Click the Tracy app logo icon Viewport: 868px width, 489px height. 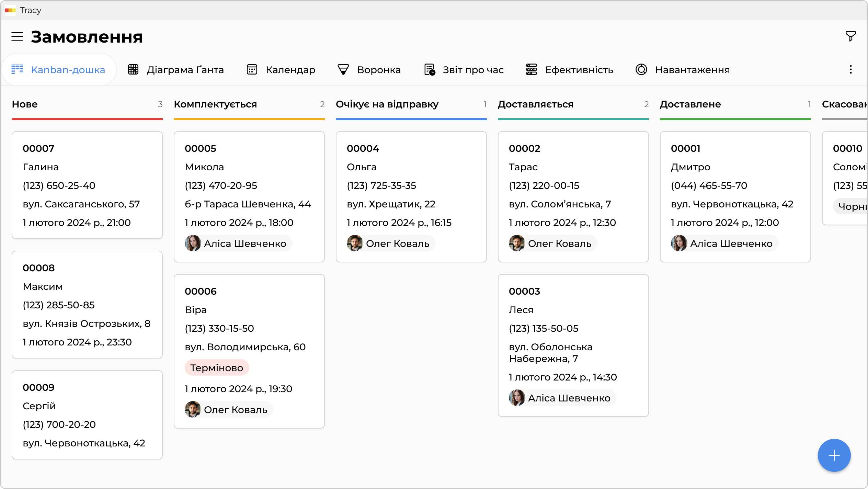click(x=10, y=10)
